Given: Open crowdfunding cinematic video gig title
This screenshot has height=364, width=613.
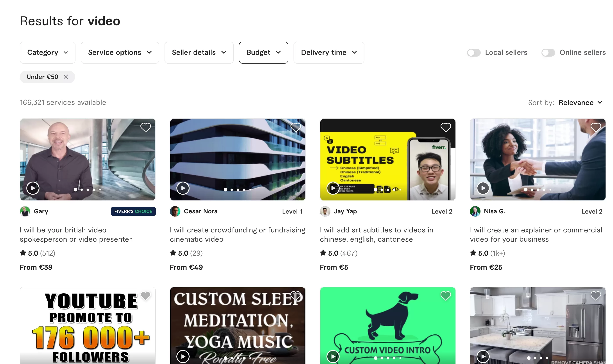Looking at the screenshot, I should [x=237, y=235].
